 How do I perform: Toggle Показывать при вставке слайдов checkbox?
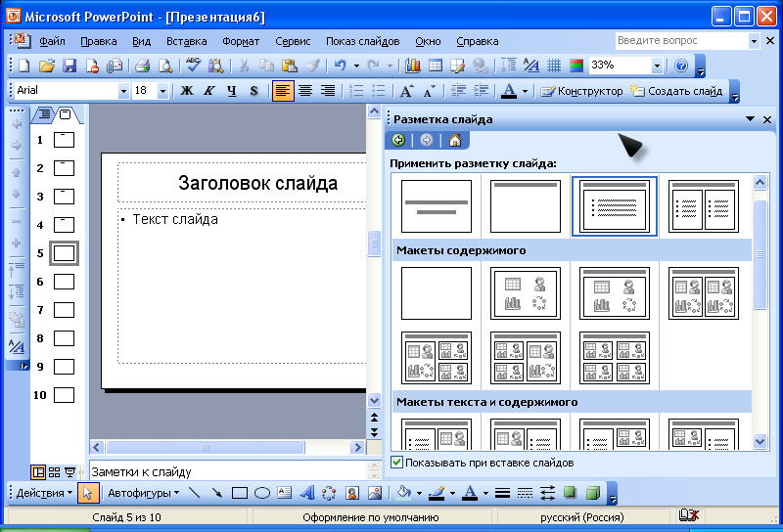pyautogui.click(x=397, y=463)
